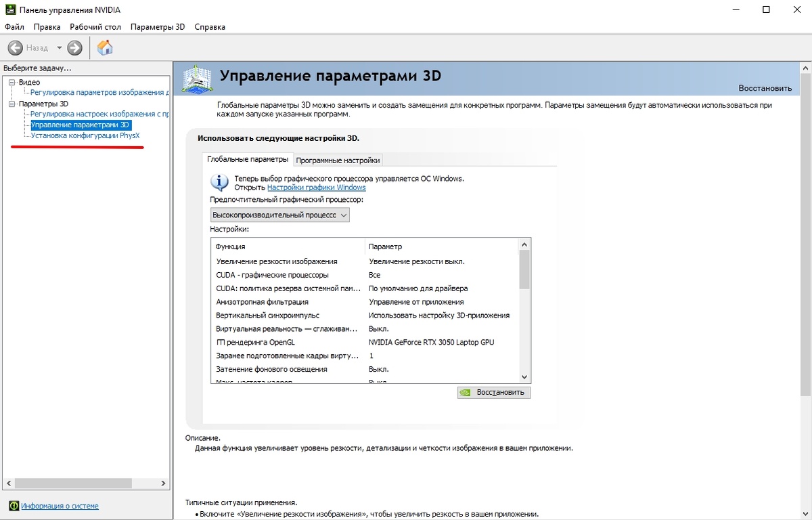Select CUDA: политика резерва системной памяти row
This screenshot has width=812, height=520.
pos(364,288)
